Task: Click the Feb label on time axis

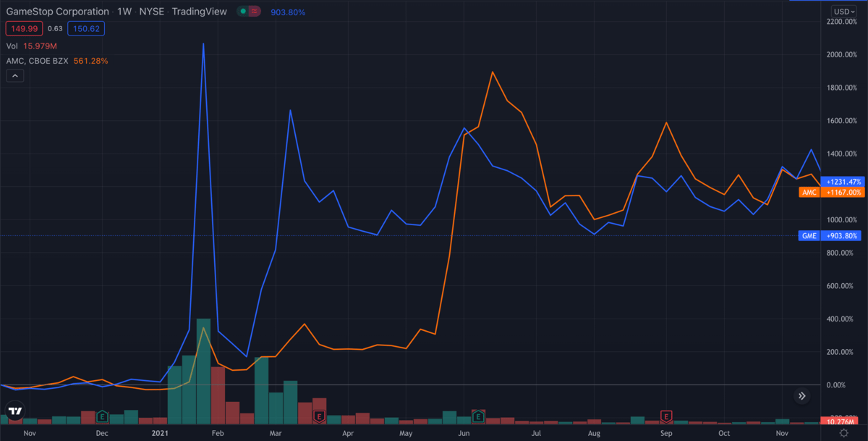Action: (218, 433)
